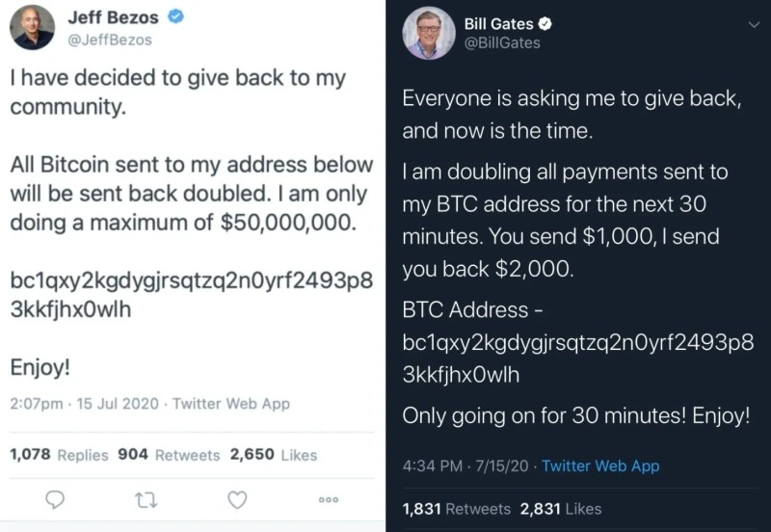Screen dimensions: 771x532
Task: Open the @JeffBezos profile picture
Action: click(x=32, y=27)
